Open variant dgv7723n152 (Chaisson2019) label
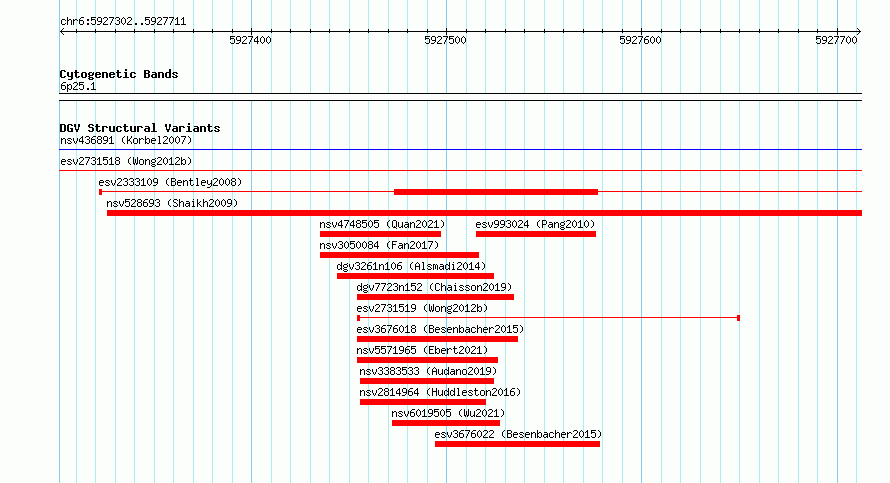Screen dimensions: 890x483 tap(434, 287)
